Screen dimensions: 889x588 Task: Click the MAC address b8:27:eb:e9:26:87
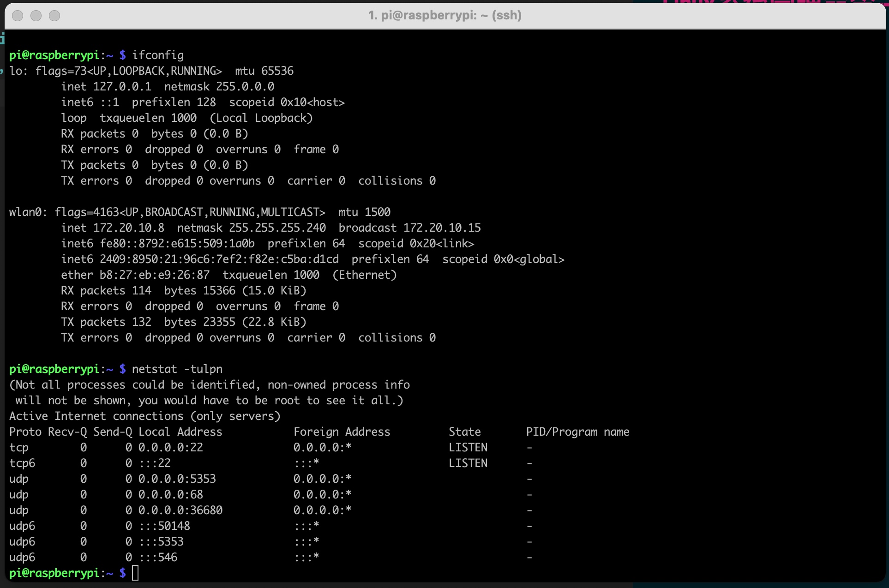click(x=154, y=275)
